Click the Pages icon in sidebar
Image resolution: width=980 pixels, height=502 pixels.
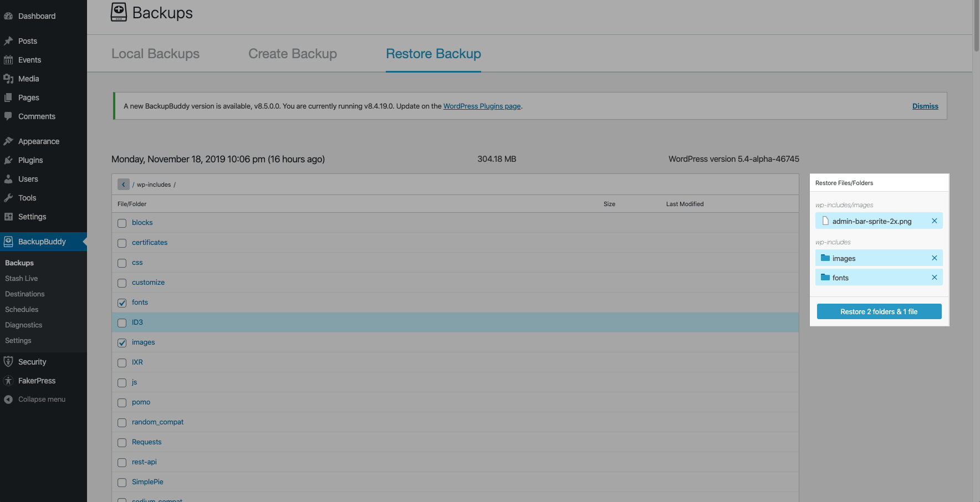8,98
